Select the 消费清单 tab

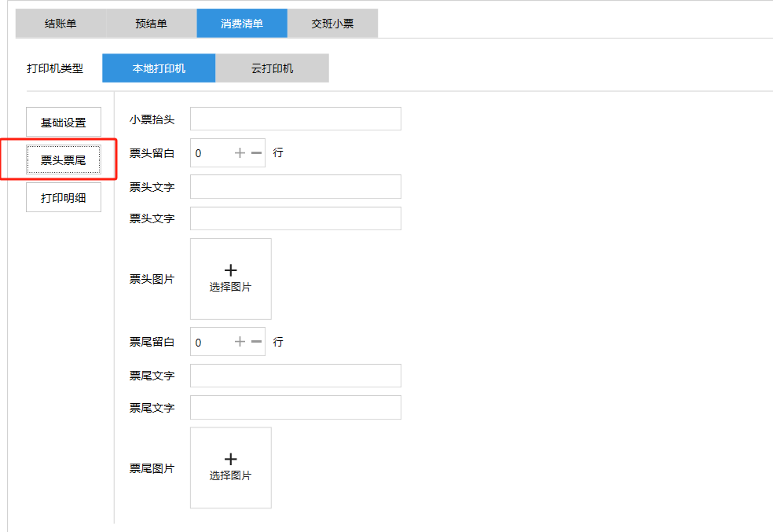pos(242,24)
